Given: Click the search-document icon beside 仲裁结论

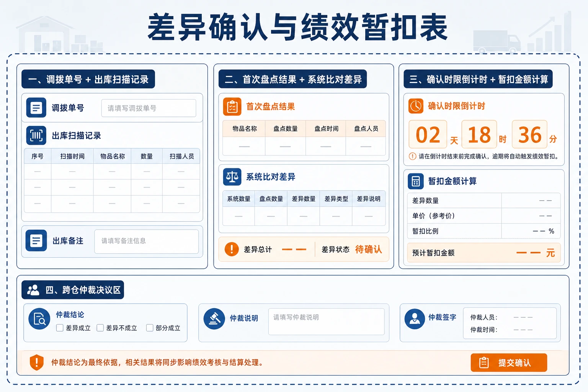Looking at the screenshot, I should [x=39, y=319].
